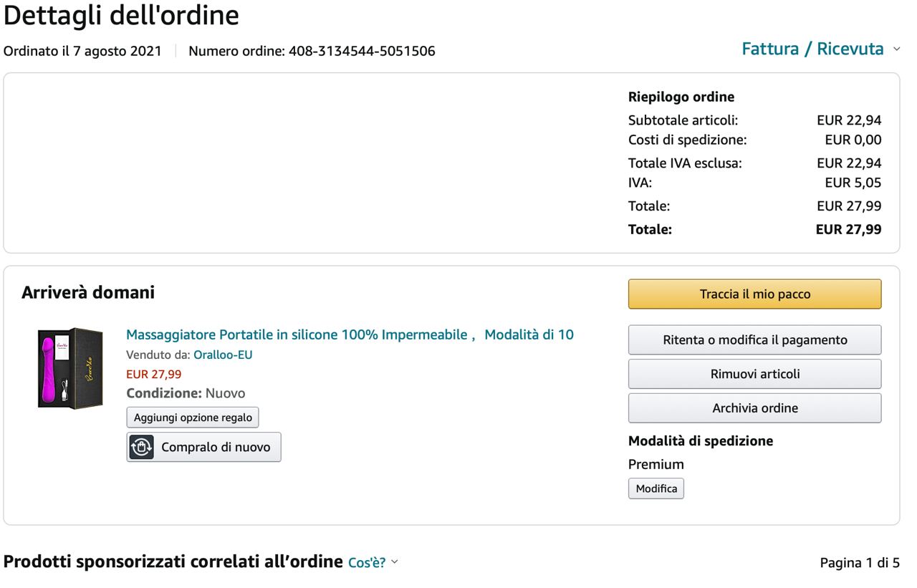Screen dimensions: 917x588
Task: Open the Massaggiatore Portatile product link
Action: pos(350,334)
